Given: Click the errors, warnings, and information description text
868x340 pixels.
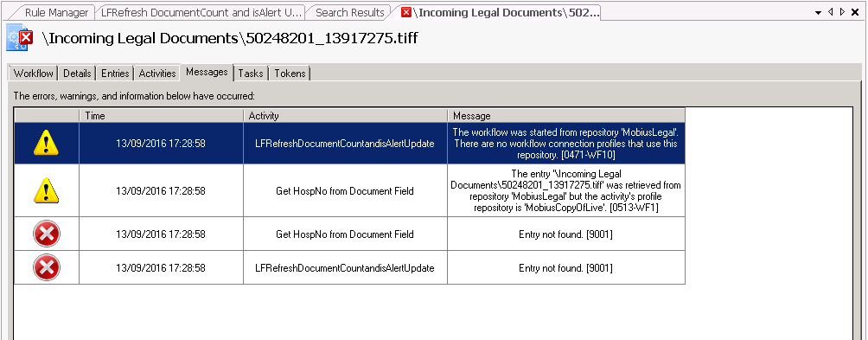Looking at the screenshot, I should (x=134, y=96).
